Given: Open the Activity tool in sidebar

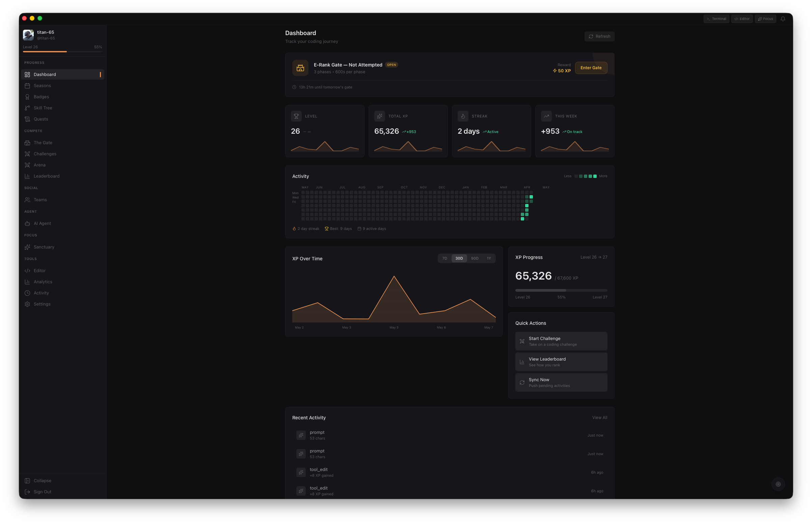Looking at the screenshot, I should tap(62, 293).
